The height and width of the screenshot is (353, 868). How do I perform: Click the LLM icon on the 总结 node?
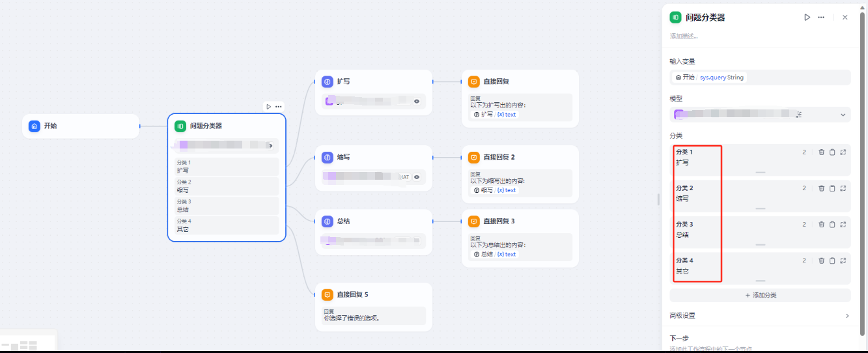click(x=327, y=221)
